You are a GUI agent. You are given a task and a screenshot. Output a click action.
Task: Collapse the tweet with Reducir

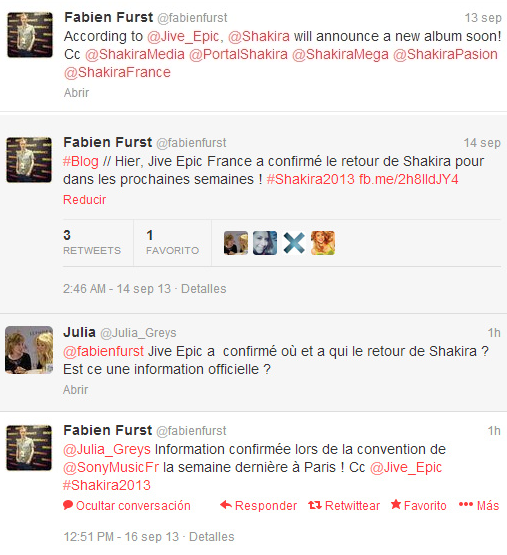click(x=84, y=200)
